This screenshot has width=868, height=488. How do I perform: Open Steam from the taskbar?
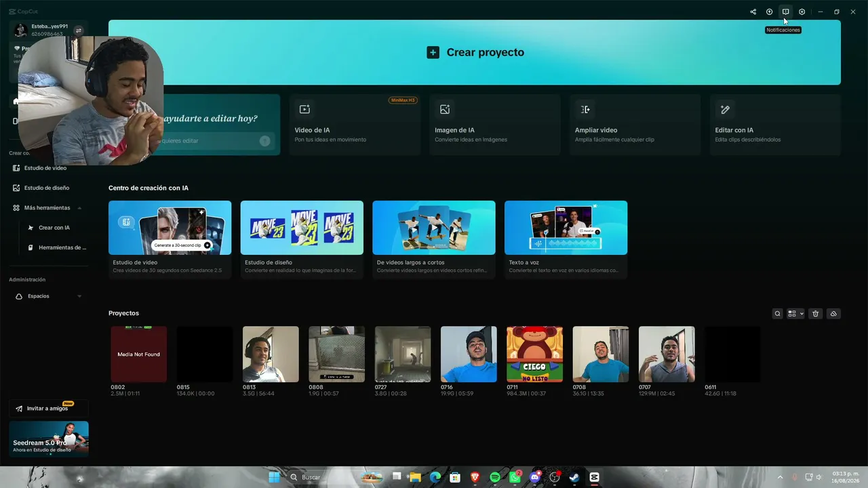[x=574, y=477]
